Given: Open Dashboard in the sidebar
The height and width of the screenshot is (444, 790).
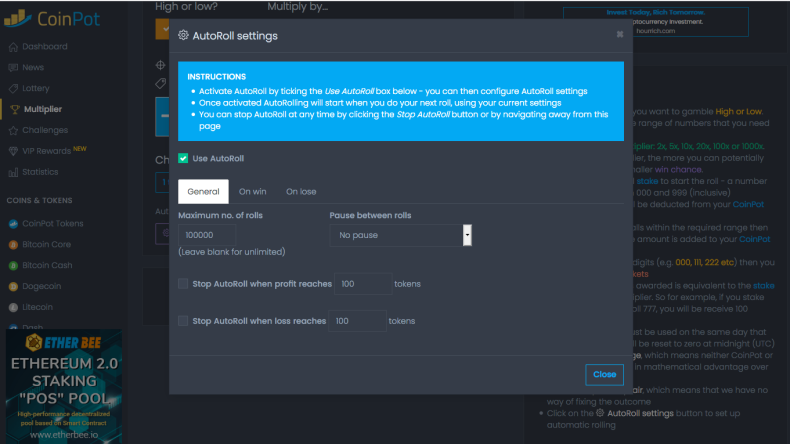Looking at the screenshot, I should [x=45, y=46].
